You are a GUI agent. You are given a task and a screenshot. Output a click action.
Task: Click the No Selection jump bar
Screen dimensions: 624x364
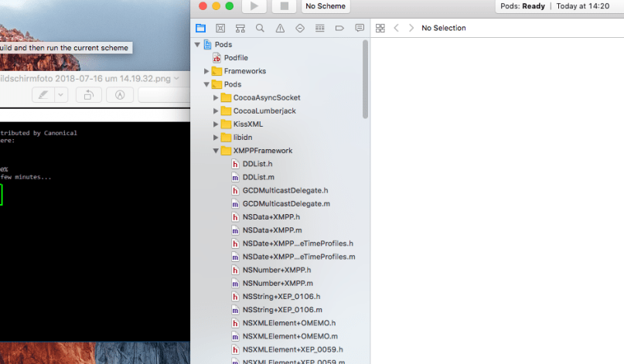(443, 28)
